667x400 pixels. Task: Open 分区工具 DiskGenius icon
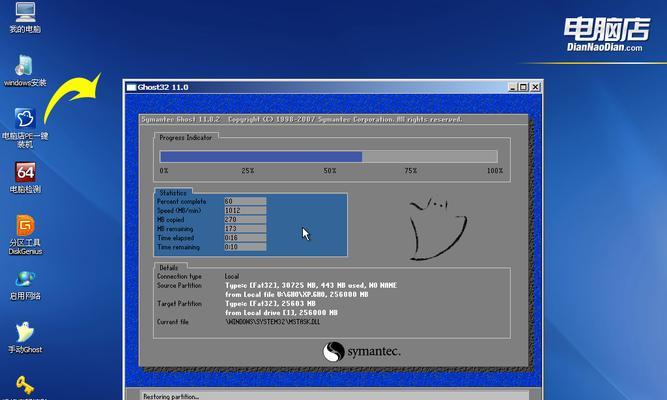click(25, 235)
